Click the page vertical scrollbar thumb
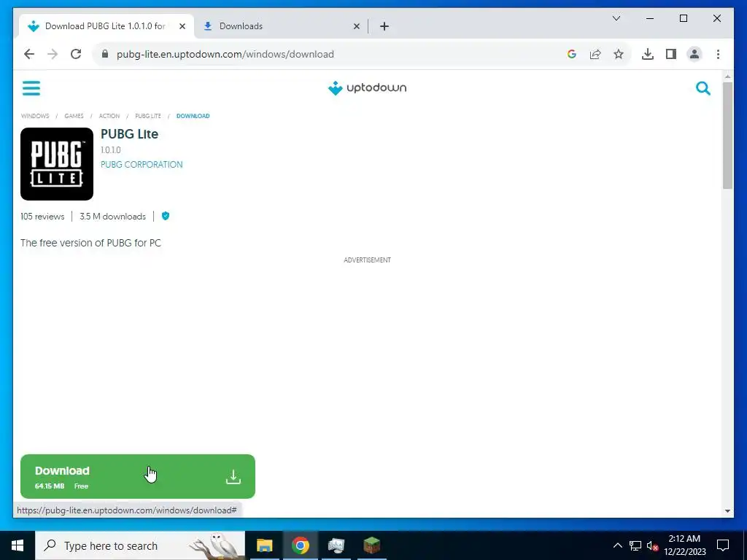 pos(727,136)
